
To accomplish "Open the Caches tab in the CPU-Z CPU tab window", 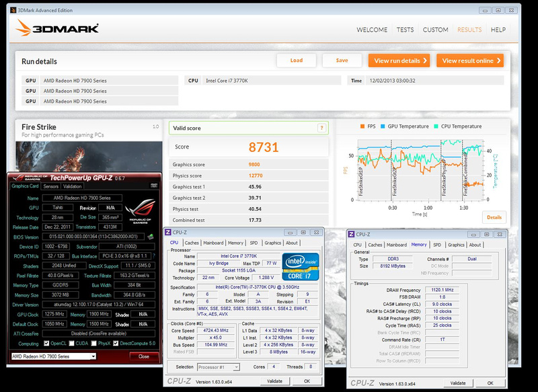I will (192, 243).
